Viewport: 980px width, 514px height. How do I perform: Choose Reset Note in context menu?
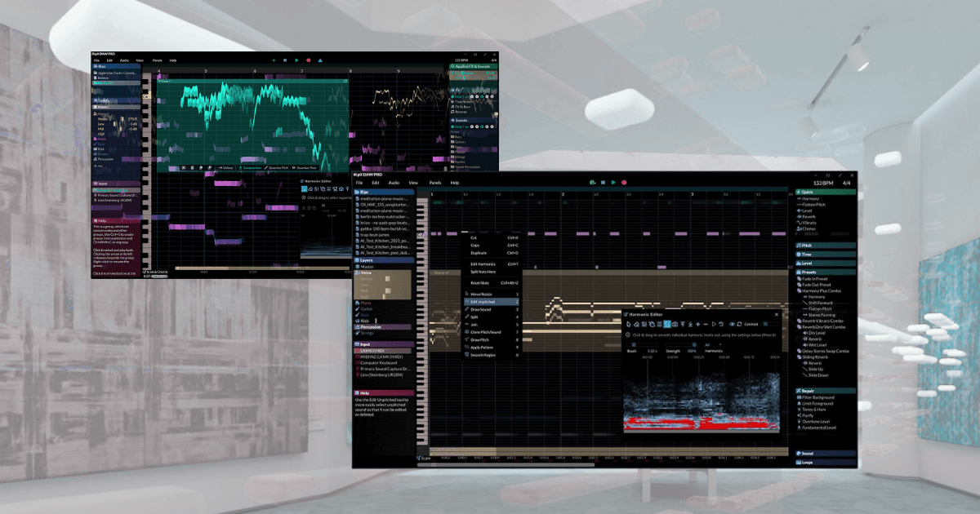pos(479,282)
